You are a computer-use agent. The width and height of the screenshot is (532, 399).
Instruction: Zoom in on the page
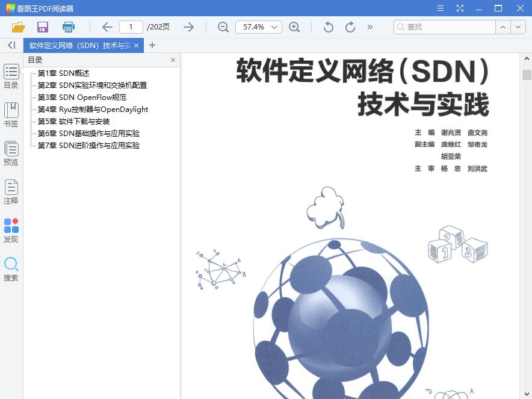point(295,26)
